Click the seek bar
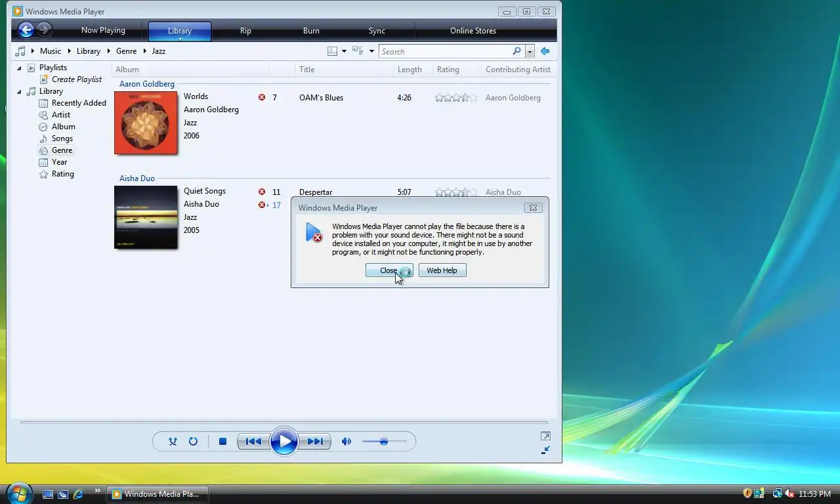The width and height of the screenshot is (840, 504). pos(284,423)
